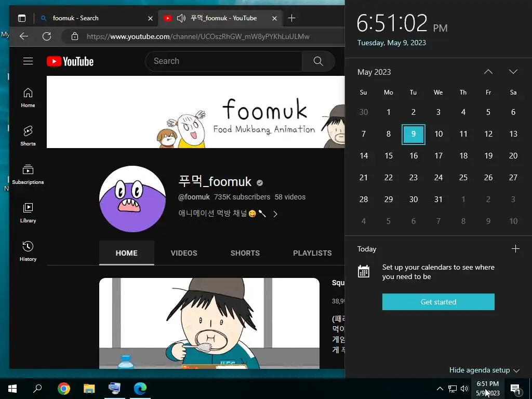The width and height of the screenshot is (532, 399).
Task: Open the YouTube hamburger guide menu
Action: 28,61
